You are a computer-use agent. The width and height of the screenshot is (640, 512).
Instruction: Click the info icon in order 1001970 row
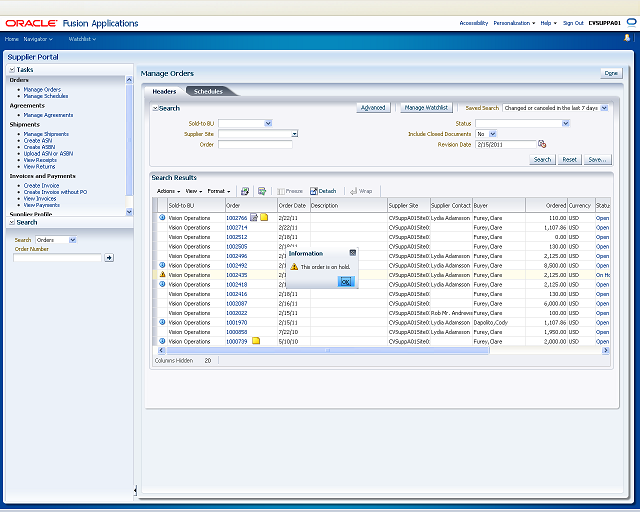click(162, 322)
